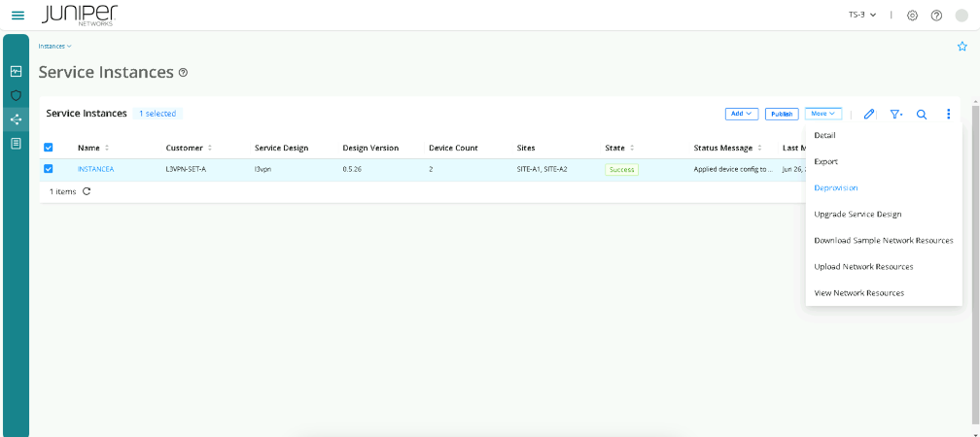Viewport: 980px width, 437px height.
Task: Open the orchestration sidebar icon
Action: tap(17, 119)
